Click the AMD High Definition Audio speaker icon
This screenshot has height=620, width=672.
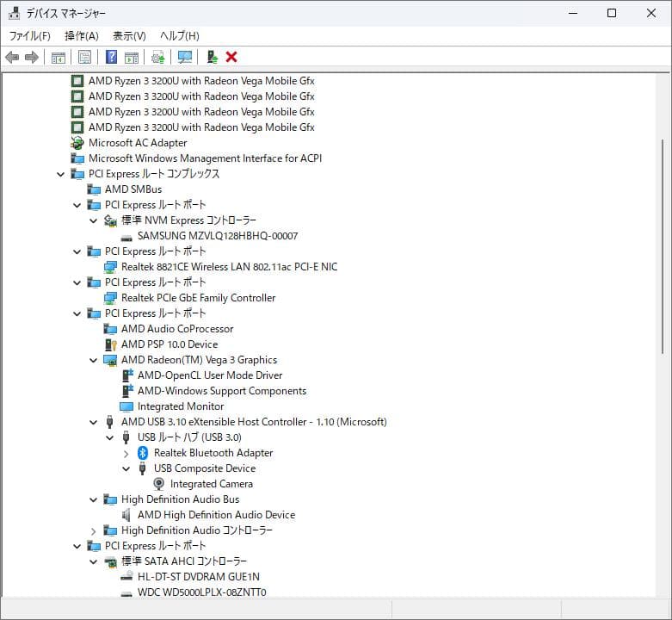(x=126, y=515)
